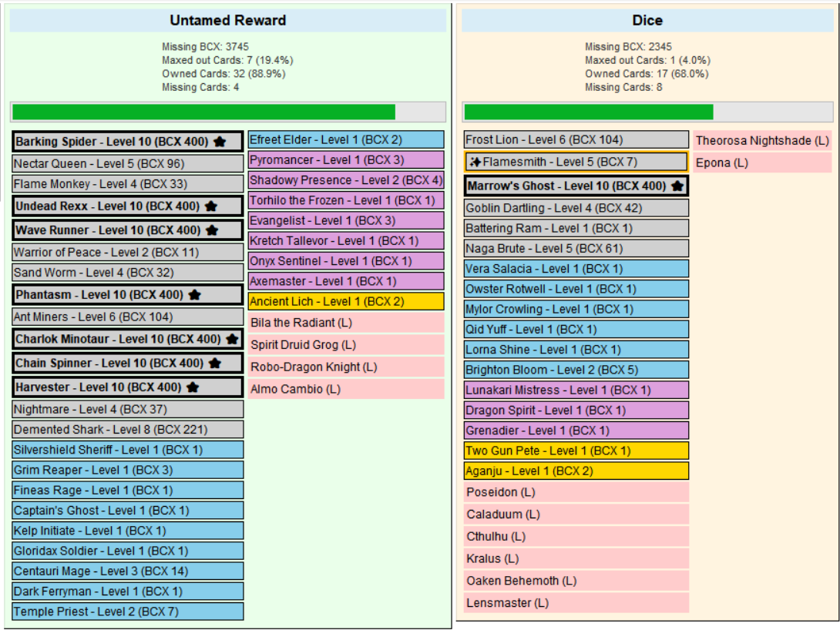Click the star icon beside Chain Spinner
Viewport: 840px width, 640px height.
tap(215, 363)
